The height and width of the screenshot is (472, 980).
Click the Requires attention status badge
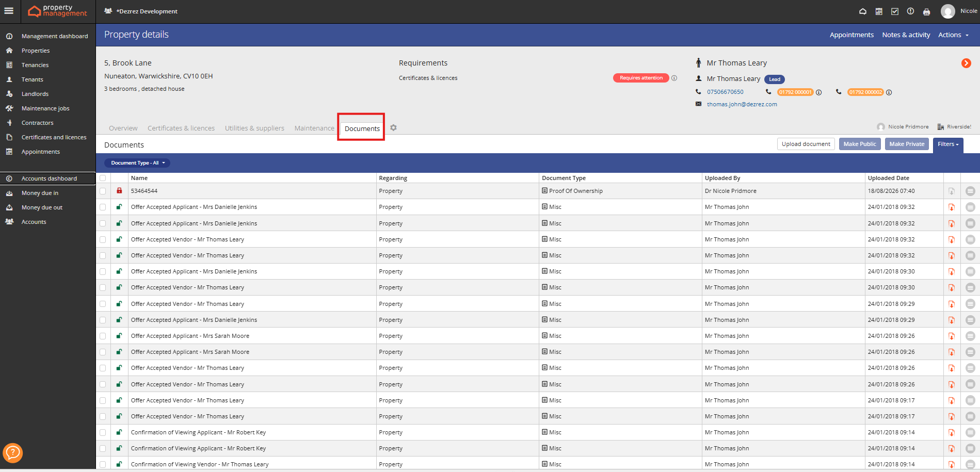641,78
